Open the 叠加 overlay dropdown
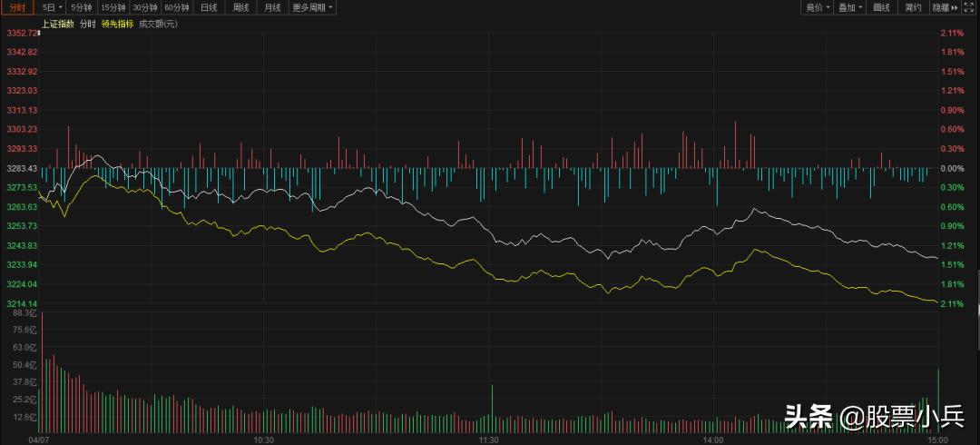The height and width of the screenshot is (445, 980). tap(850, 7)
